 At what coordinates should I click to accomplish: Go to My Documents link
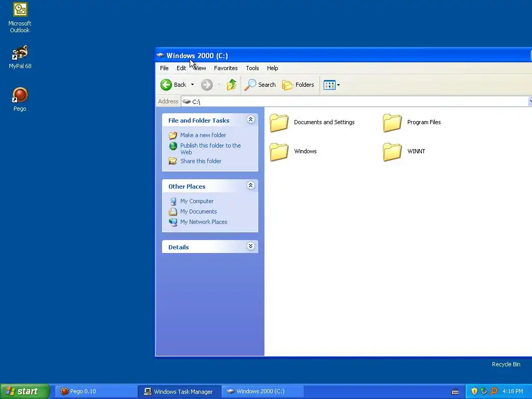click(198, 211)
